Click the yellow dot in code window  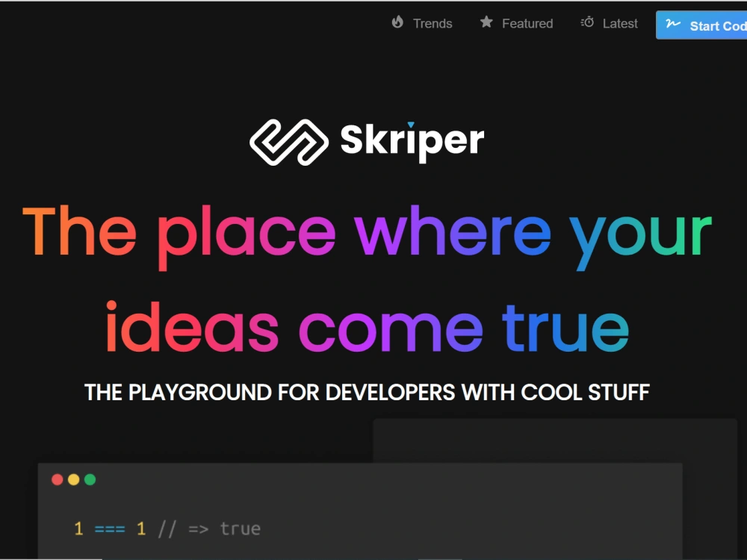pyautogui.click(x=73, y=479)
